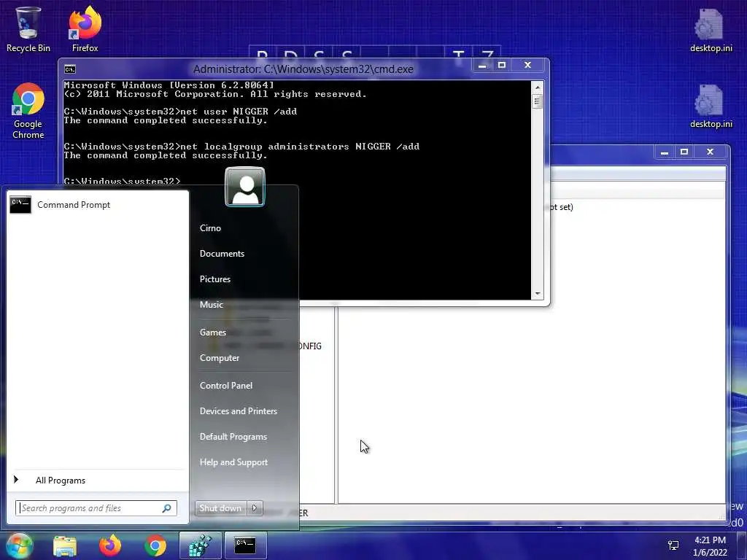
Task: Close the cmd.exe window
Action: pos(528,65)
